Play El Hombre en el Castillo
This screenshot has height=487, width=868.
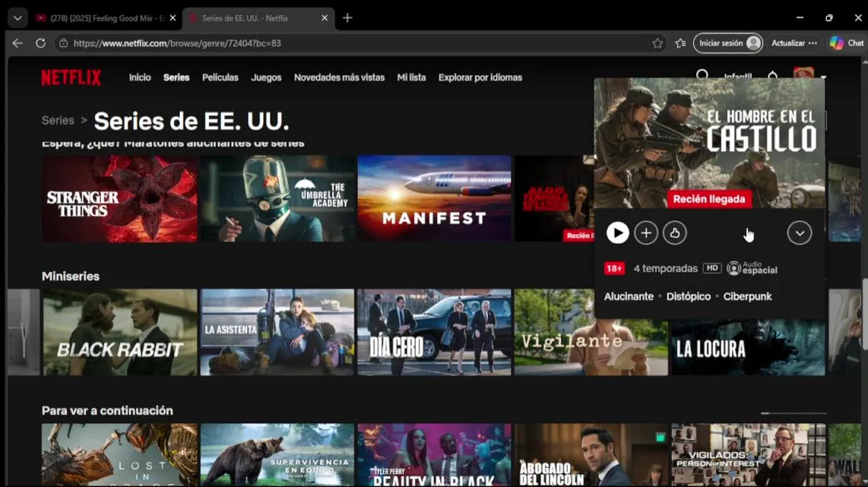(x=617, y=233)
